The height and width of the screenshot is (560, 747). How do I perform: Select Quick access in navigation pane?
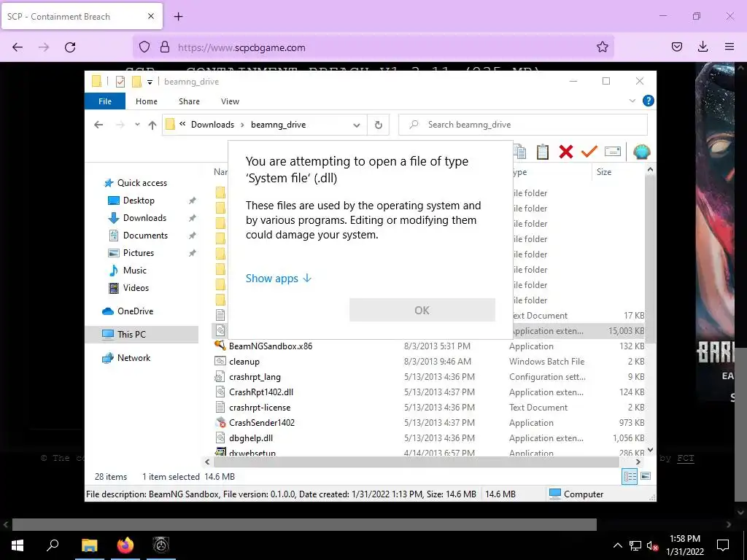[142, 183]
